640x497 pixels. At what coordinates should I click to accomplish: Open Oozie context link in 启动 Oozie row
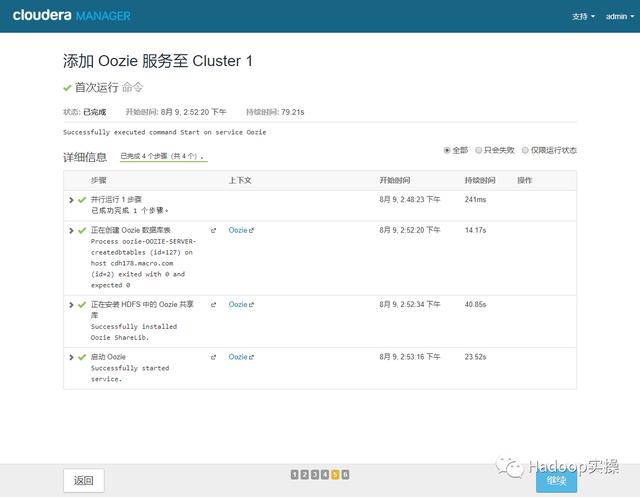pos(241,357)
